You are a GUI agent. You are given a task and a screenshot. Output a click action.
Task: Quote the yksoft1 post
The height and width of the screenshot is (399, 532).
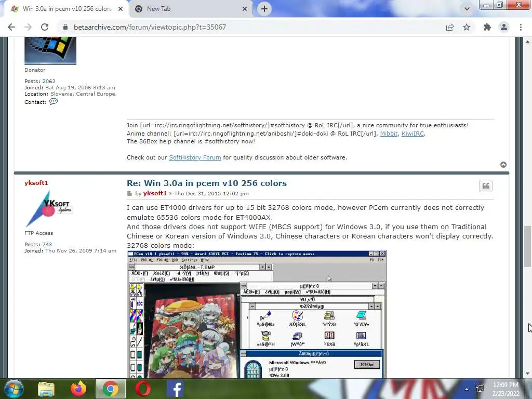486,186
